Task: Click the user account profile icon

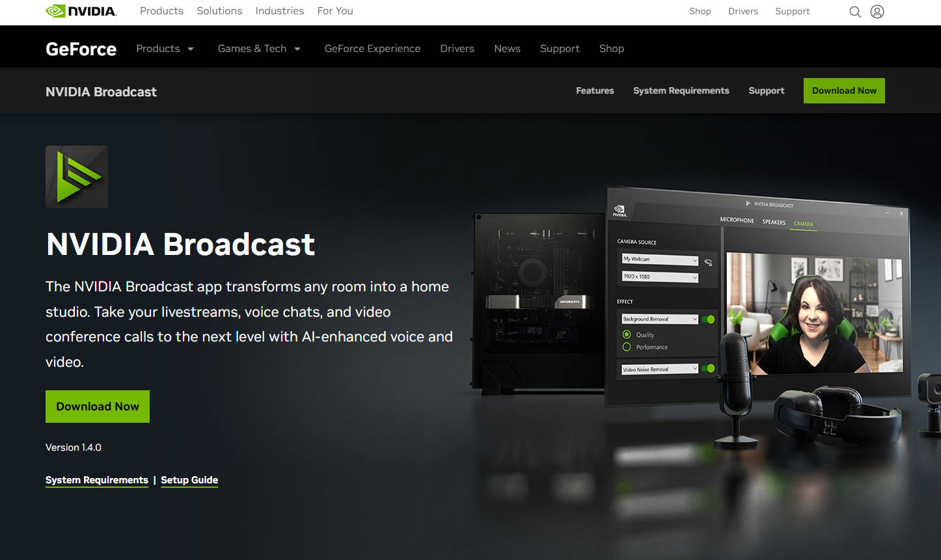Action: click(x=877, y=12)
